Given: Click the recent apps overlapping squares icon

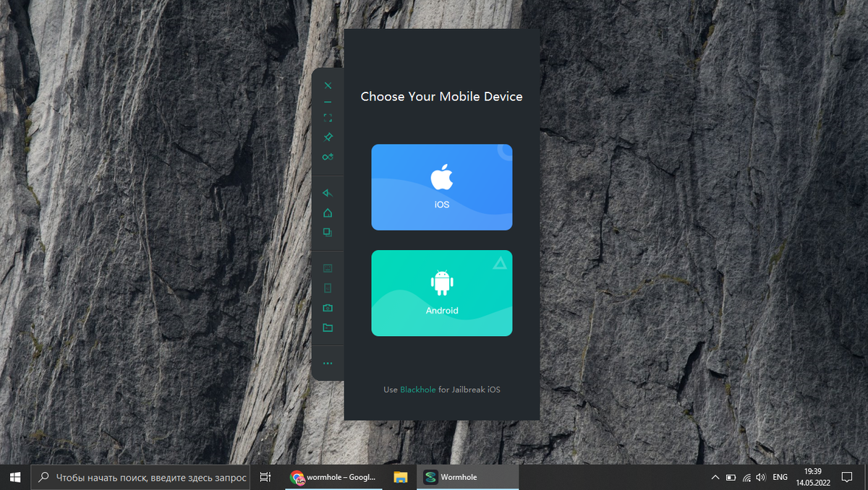Looking at the screenshot, I should click(328, 232).
